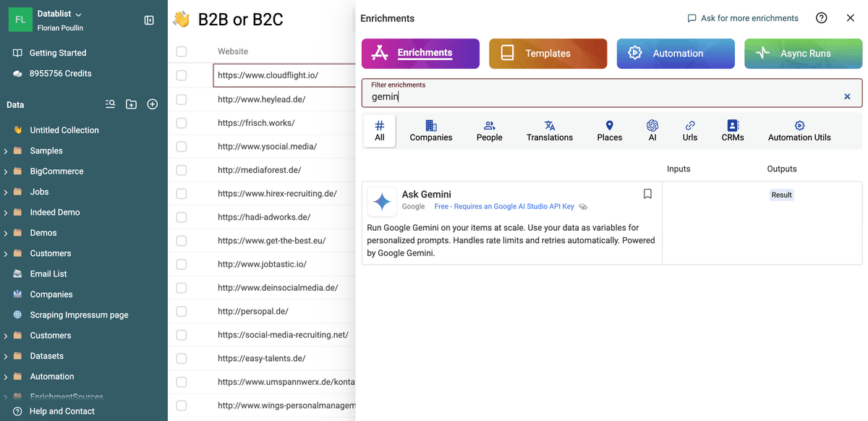This screenshot has height=421, width=868.
Task: Check the row for heylead.de
Action: click(x=181, y=99)
